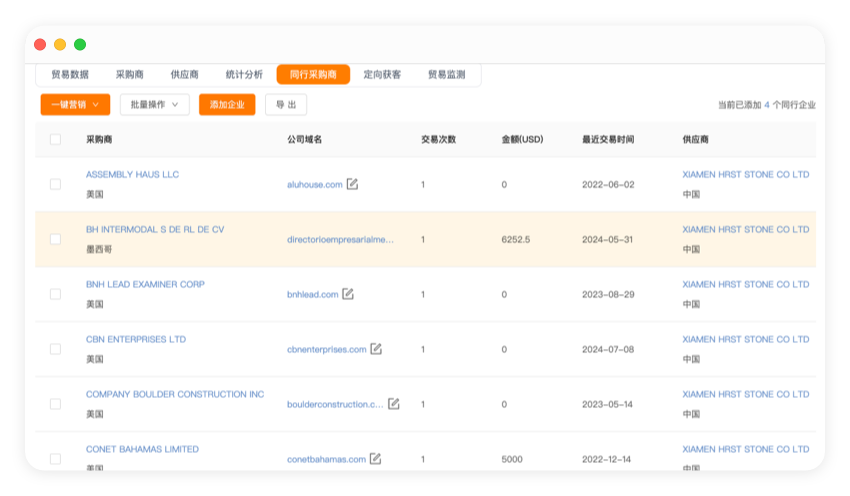
Task: Click edit icon next to aluhouse.com
Action: click(x=352, y=184)
